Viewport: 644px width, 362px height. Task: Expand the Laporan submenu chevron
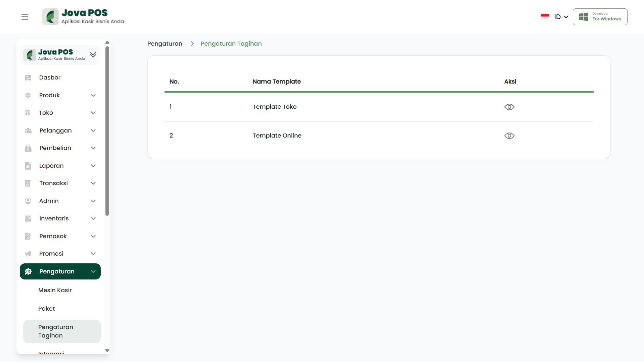coord(93,166)
